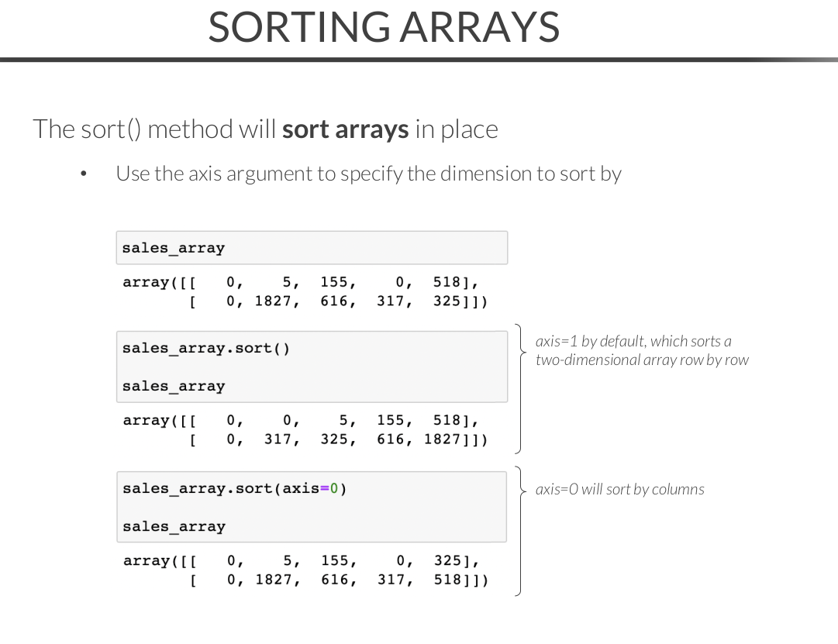
Task: Click the purple equals sign in axis=0
Action: click(x=324, y=488)
